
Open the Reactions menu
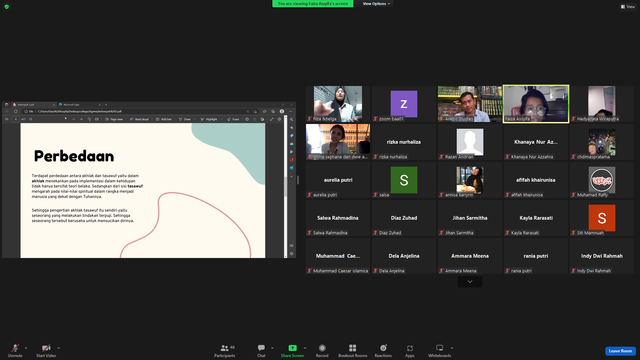coord(383,350)
